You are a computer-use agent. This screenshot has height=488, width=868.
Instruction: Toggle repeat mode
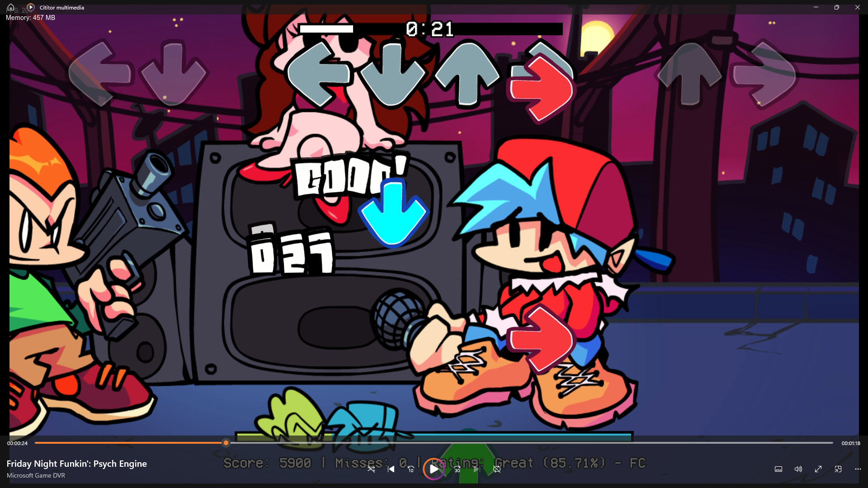pyautogui.click(x=497, y=469)
